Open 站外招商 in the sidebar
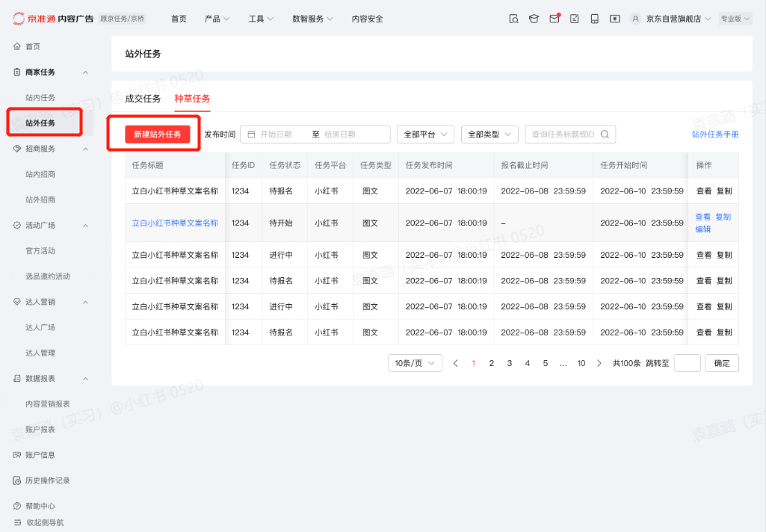Image resolution: width=766 pixels, height=532 pixels. click(x=40, y=199)
